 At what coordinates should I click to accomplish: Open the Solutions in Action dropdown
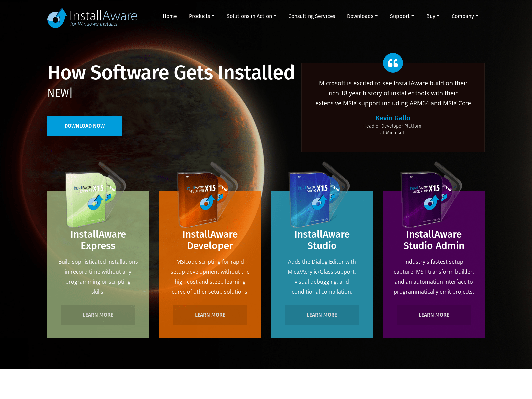(251, 16)
